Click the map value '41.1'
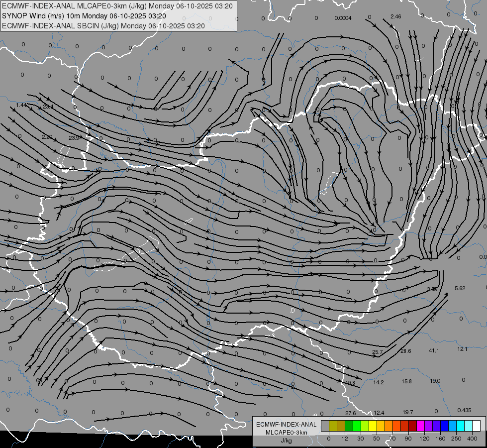This screenshot has width=487, height=448. 434,350
